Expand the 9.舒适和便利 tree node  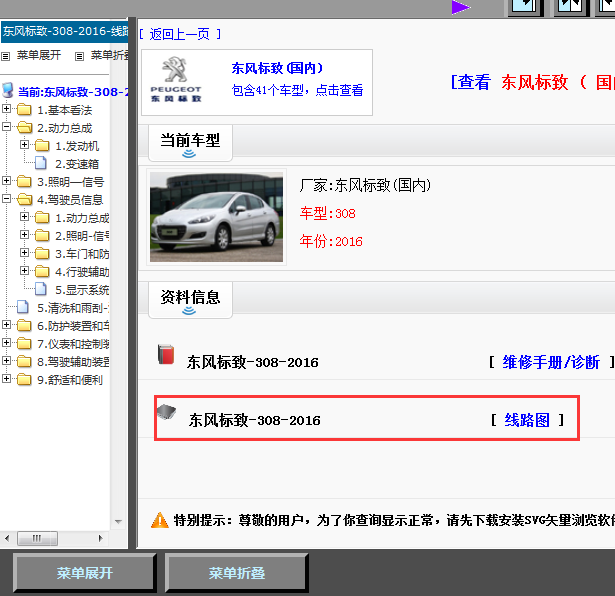[6, 379]
